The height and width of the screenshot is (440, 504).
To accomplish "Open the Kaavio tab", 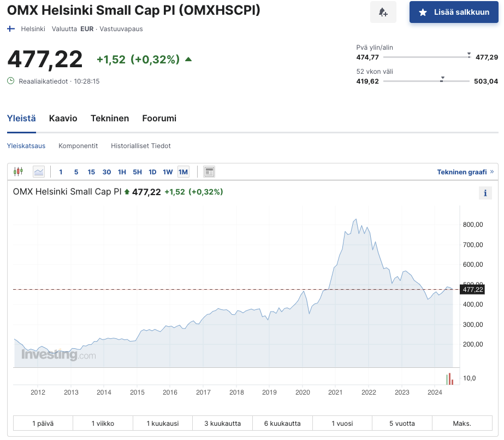I will (x=63, y=118).
